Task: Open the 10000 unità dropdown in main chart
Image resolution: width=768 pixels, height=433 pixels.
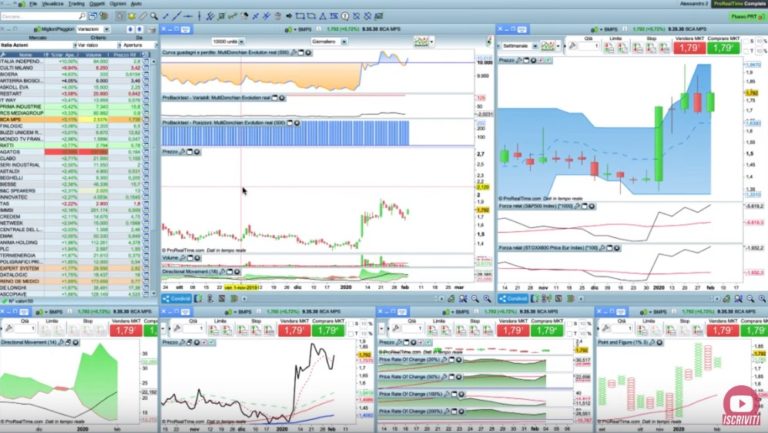Action: 228,42
